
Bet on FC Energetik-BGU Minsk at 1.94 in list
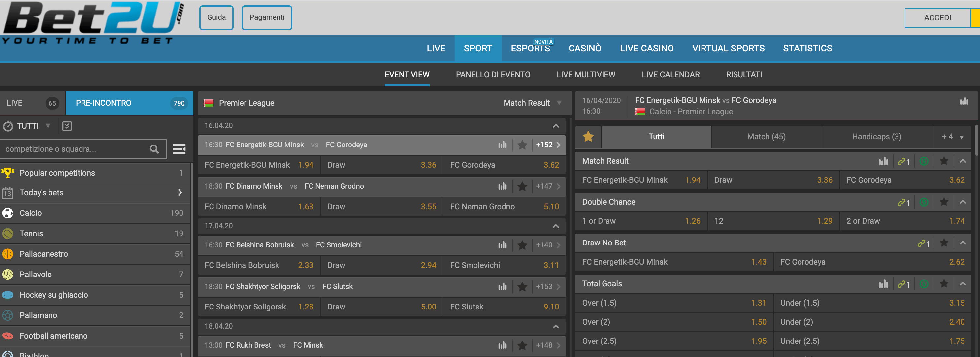[259, 165]
